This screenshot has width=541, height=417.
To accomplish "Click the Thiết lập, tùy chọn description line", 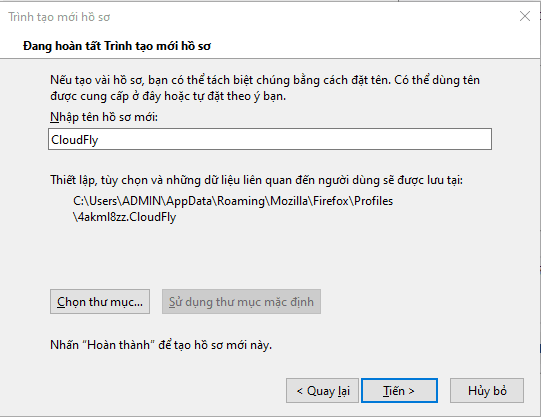I will [x=256, y=180].
